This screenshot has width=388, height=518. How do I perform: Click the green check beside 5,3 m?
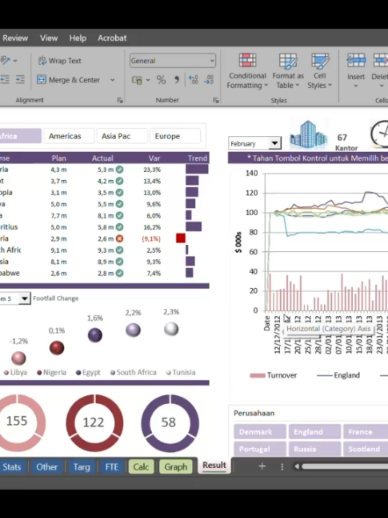(x=120, y=169)
